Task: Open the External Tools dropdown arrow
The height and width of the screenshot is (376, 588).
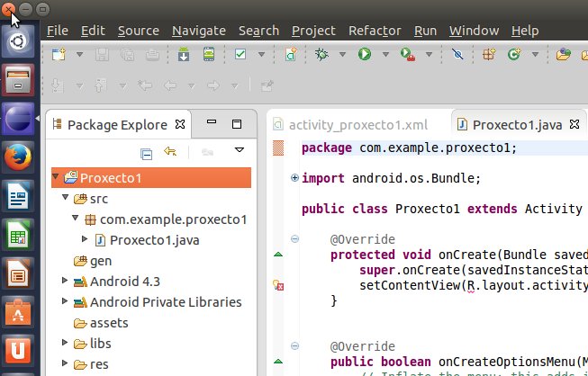Action: [x=429, y=55]
